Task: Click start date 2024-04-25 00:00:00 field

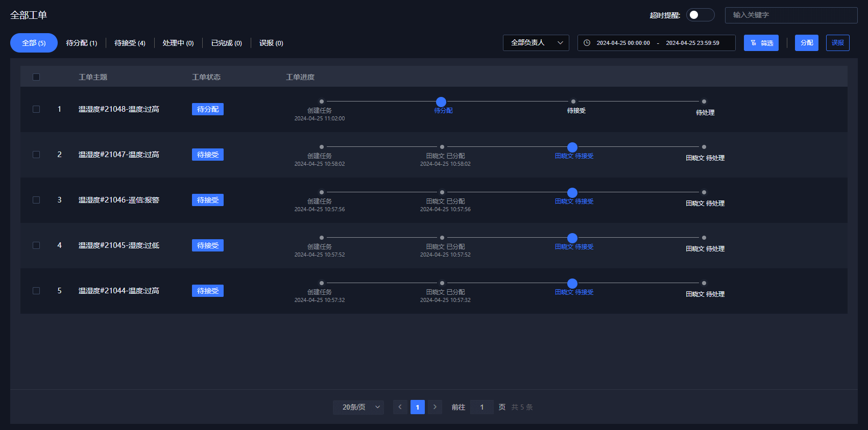Action: [x=623, y=43]
